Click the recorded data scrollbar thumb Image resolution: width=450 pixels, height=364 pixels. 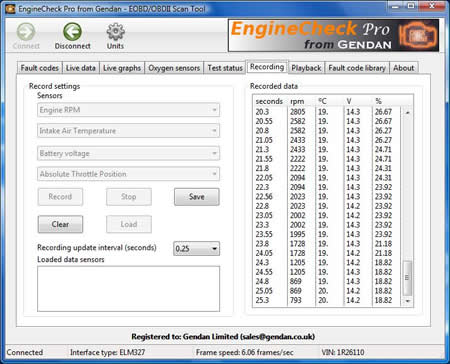[x=407, y=277]
